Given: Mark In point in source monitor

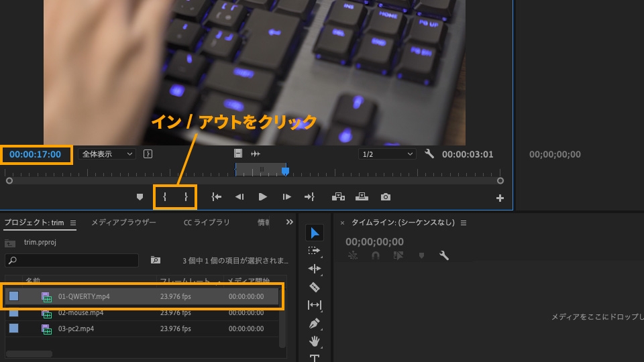Looking at the screenshot, I should 165,197.
